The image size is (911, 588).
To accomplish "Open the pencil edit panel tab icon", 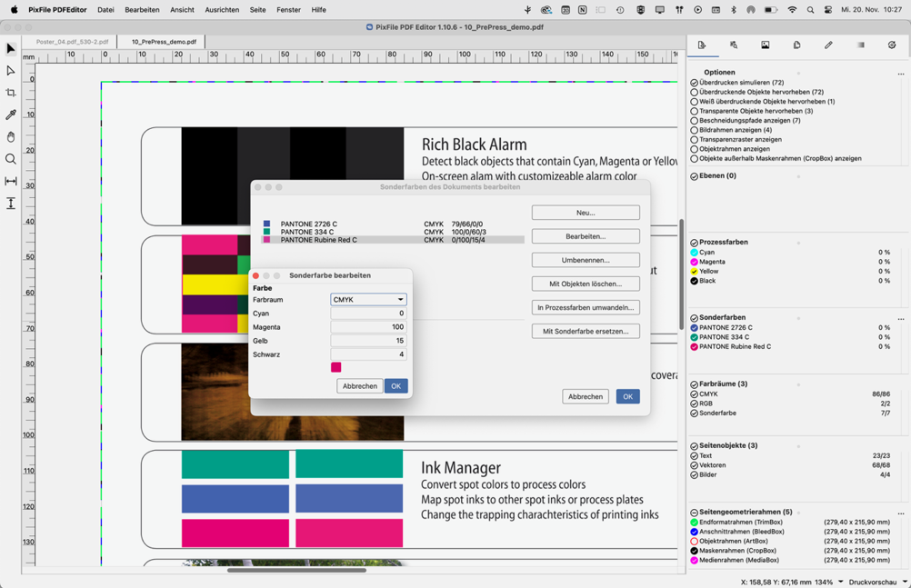I will 828,45.
